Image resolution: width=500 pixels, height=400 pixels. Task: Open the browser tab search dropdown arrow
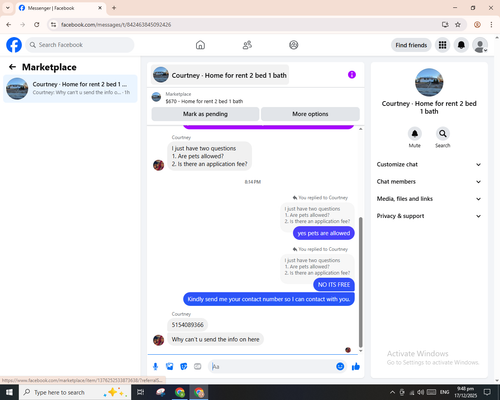8,8
